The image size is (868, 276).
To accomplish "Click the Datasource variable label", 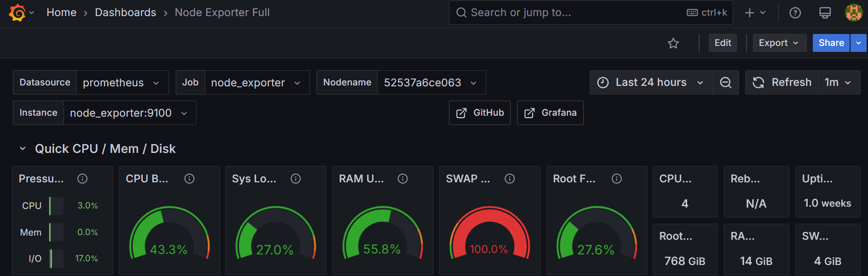I will click(45, 83).
